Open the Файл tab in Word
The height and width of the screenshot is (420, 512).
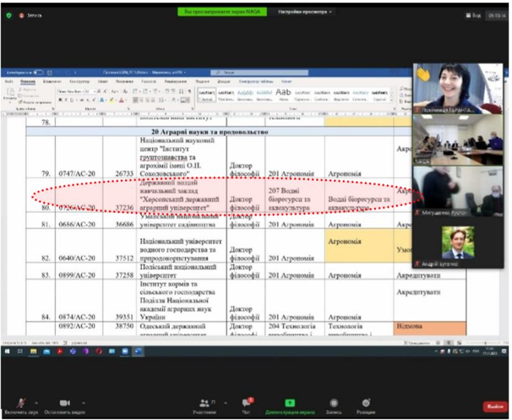pyautogui.click(x=9, y=81)
